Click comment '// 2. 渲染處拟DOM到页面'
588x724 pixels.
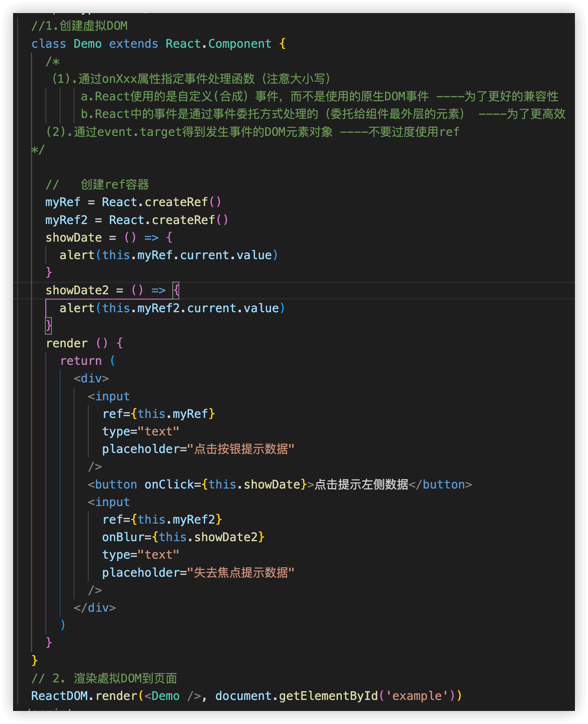[104, 678]
